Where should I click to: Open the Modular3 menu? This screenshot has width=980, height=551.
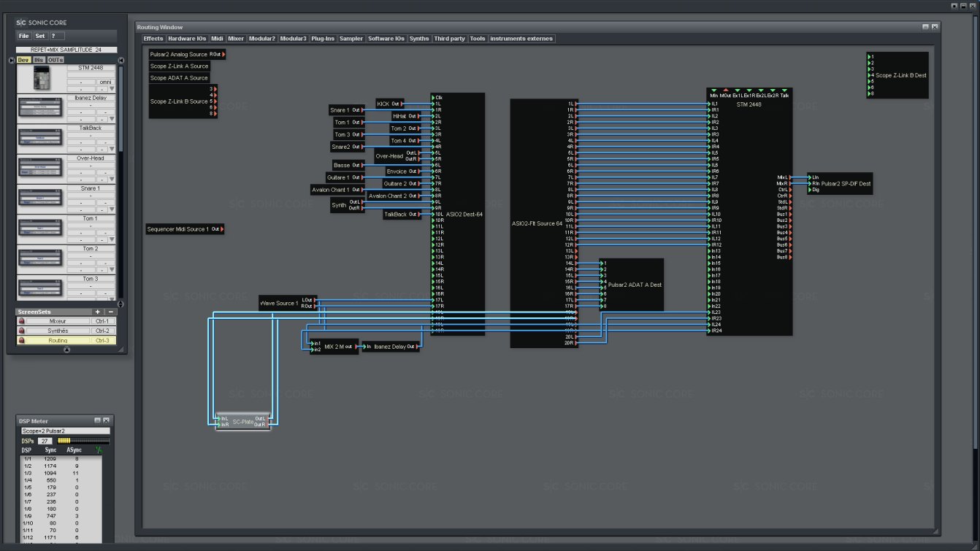[x=294, y=39]
